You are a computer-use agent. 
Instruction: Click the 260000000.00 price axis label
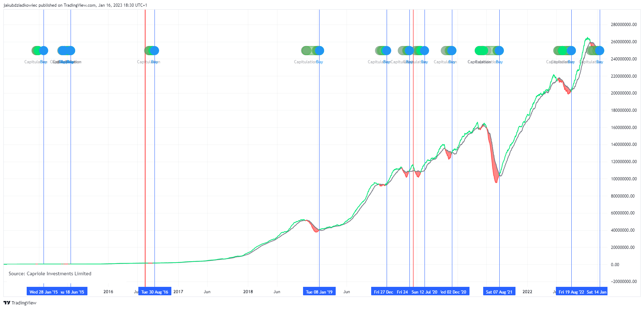624,42
